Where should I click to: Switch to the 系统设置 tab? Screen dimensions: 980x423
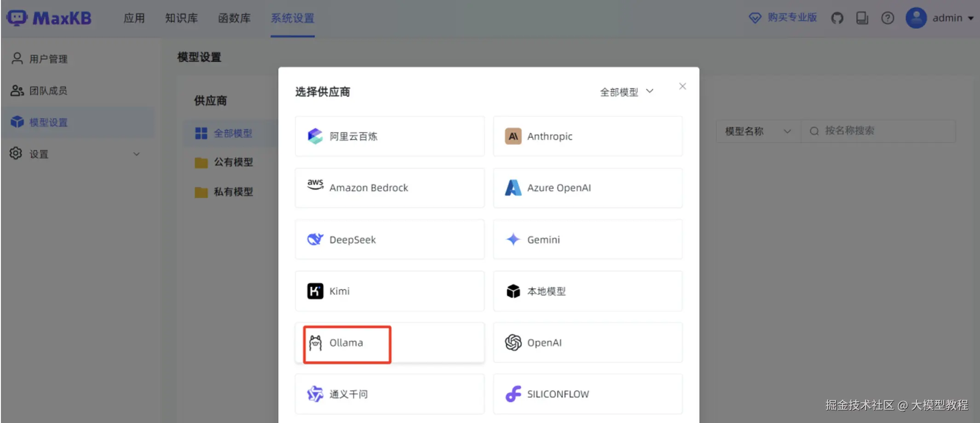point(293,18)
